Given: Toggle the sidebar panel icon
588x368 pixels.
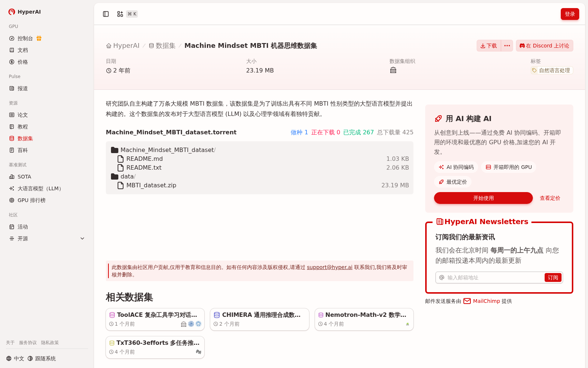Looking at the screenshot, I should pos(106,14).
